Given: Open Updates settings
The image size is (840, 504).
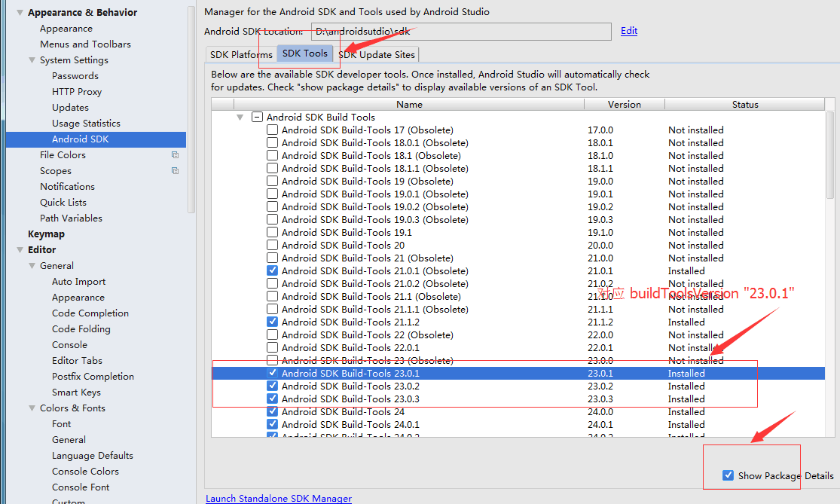Looking at the screenshot, I should click(70, 107).
